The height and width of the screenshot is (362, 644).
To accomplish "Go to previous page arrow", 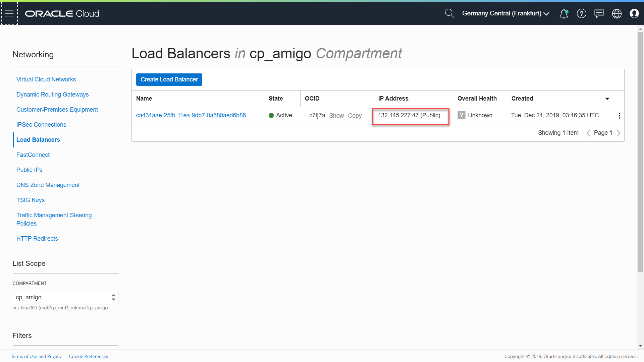I will point(588,133).
